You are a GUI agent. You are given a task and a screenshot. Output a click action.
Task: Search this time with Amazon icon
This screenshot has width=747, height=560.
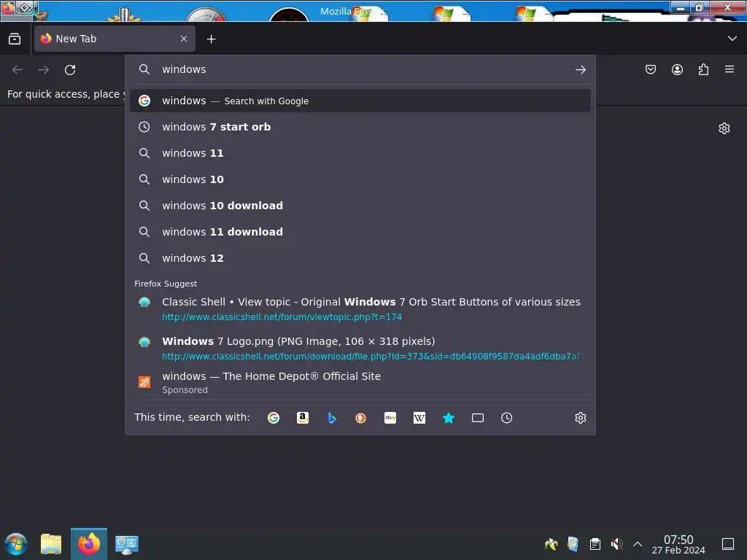tap(303, 418)
